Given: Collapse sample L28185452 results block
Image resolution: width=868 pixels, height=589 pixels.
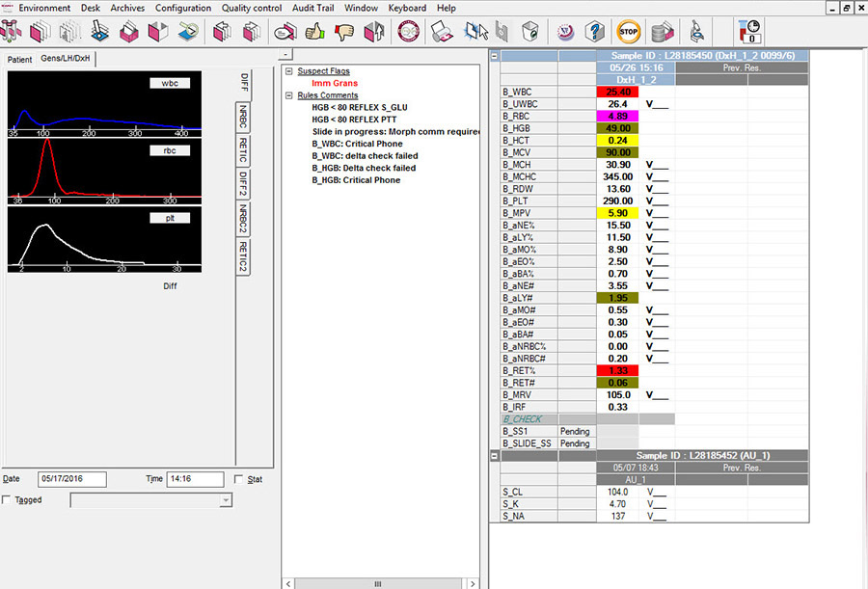Looking at the screenshot, I should pos(495,456).
